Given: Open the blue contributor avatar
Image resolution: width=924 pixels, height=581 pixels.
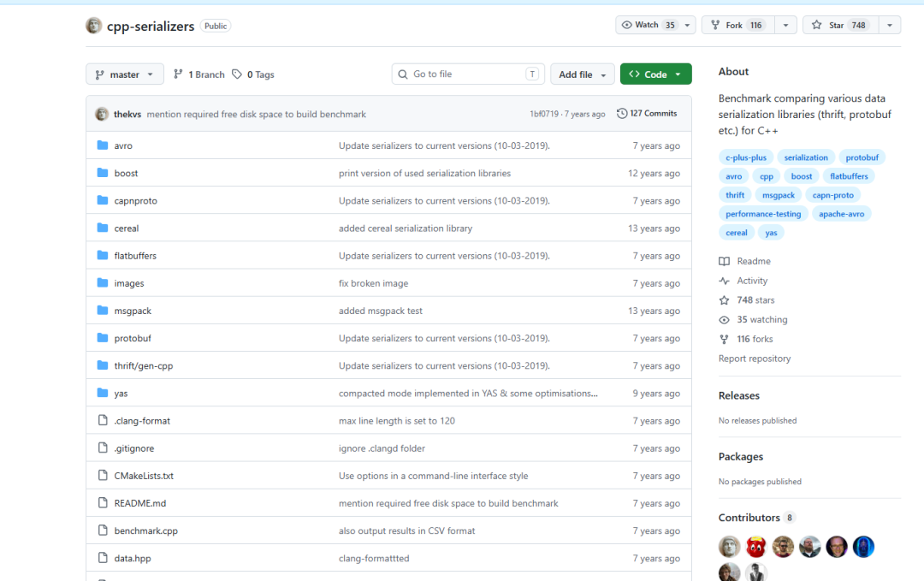Looking at the screenshot, I should pyautogui.click(x=863, y=547).
